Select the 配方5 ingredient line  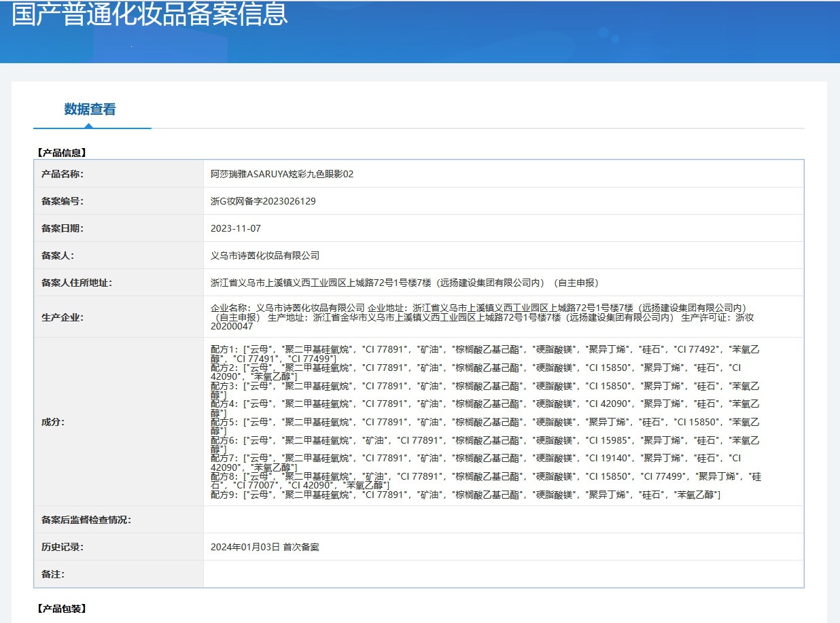pos(485,427)
